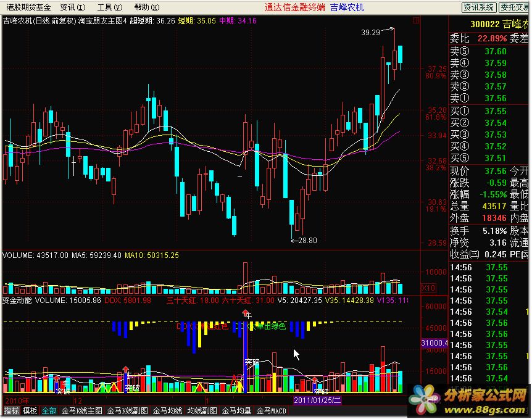The height and width of the screenshot is (419, 532).
Task: Select the 均线副图 indicator tab
Action: (202, 411)
